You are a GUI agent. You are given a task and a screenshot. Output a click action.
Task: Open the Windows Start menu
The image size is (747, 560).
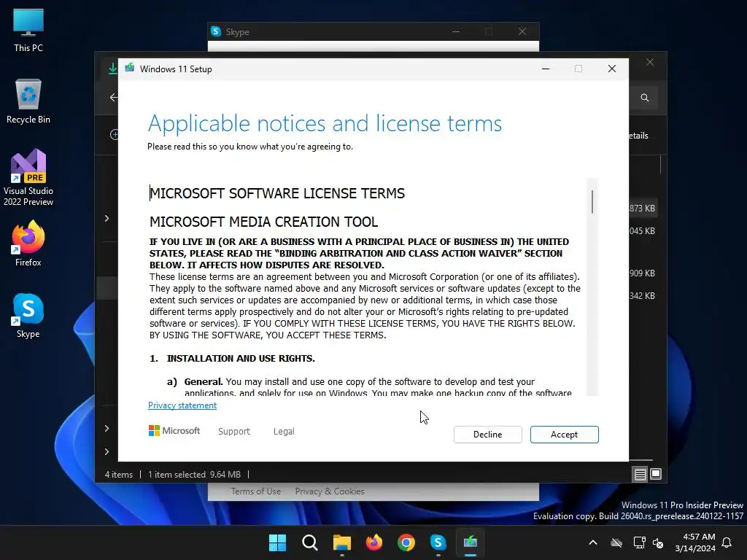click(277, 542)
